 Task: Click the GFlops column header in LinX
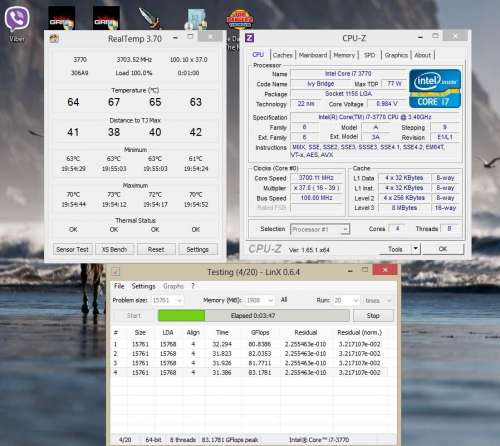[260, 332]
